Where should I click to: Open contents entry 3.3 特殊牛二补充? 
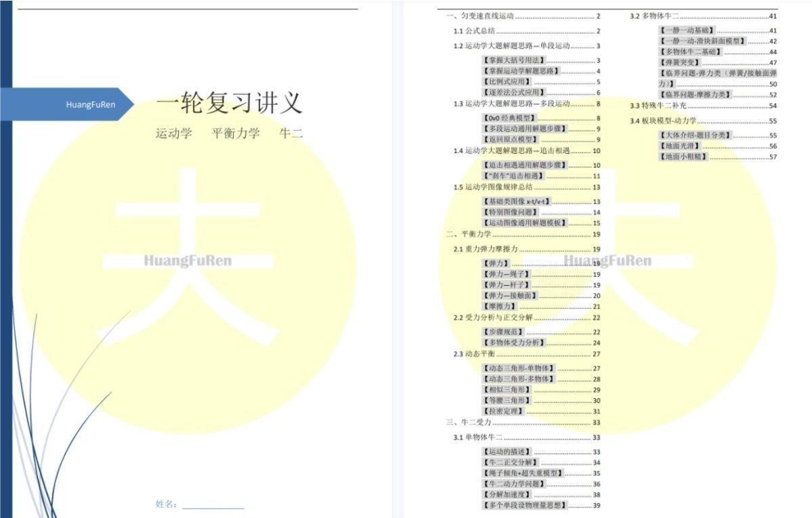coord(703,106)
